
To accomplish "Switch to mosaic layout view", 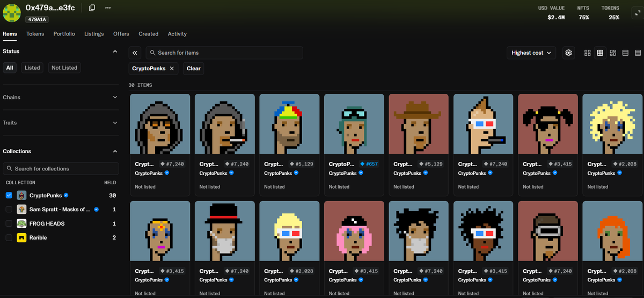I will coord(612,53).
